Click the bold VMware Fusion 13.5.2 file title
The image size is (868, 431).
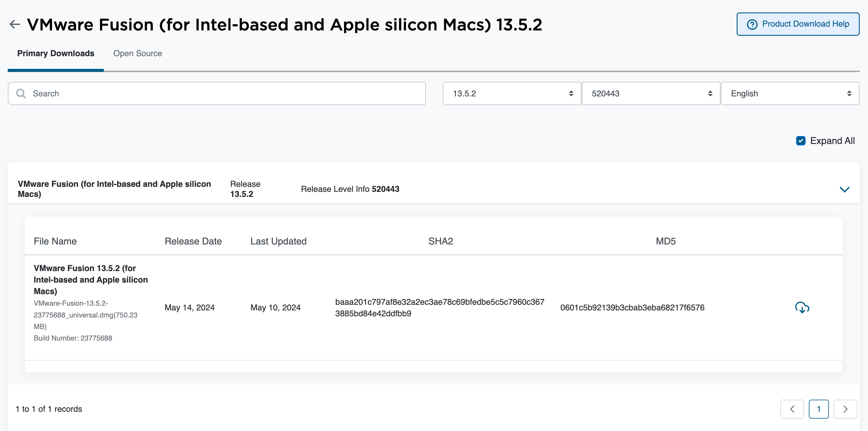pos(91,279)
